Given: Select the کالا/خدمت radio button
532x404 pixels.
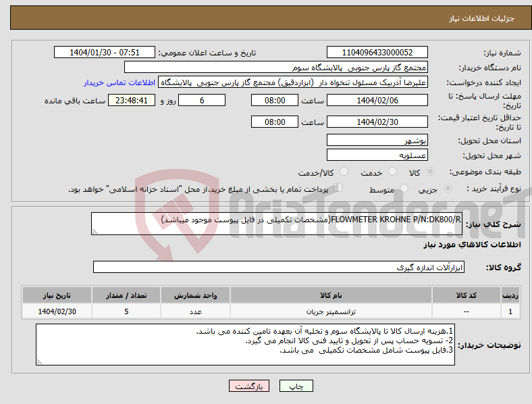Looking at the screenshot, I should coord(344,172).
